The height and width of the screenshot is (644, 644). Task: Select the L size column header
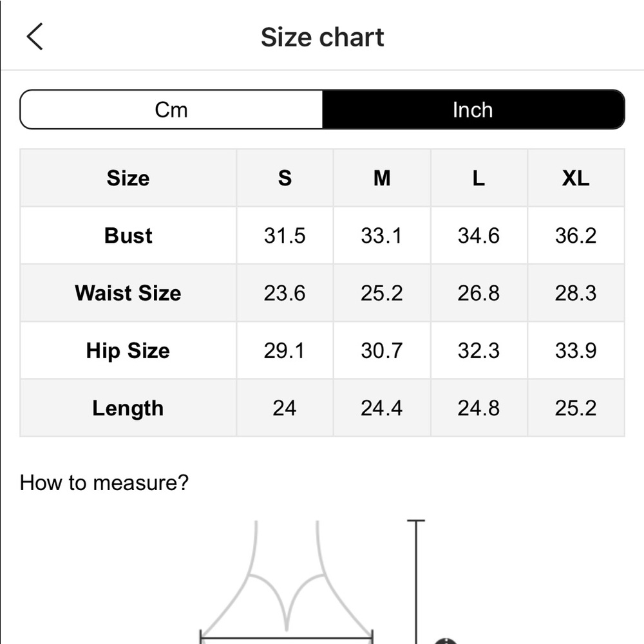(x=479, y=178)
